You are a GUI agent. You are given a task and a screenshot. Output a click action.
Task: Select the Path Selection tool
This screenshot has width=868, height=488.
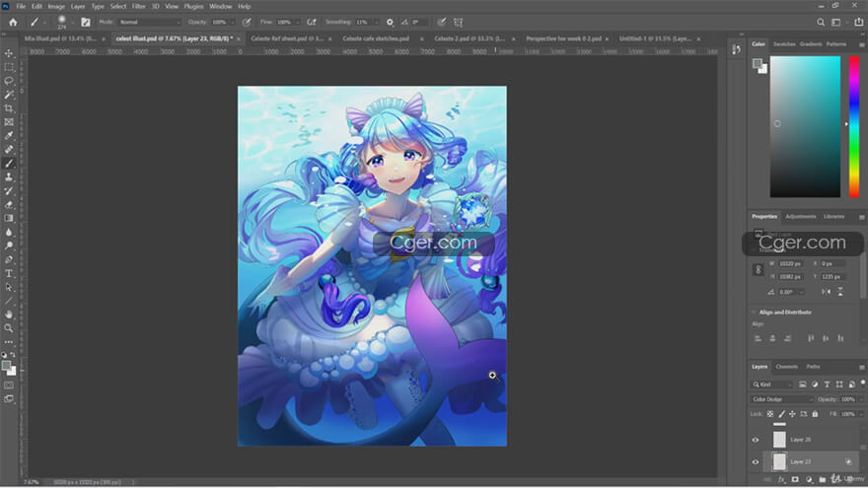click(x=9, y=287)
